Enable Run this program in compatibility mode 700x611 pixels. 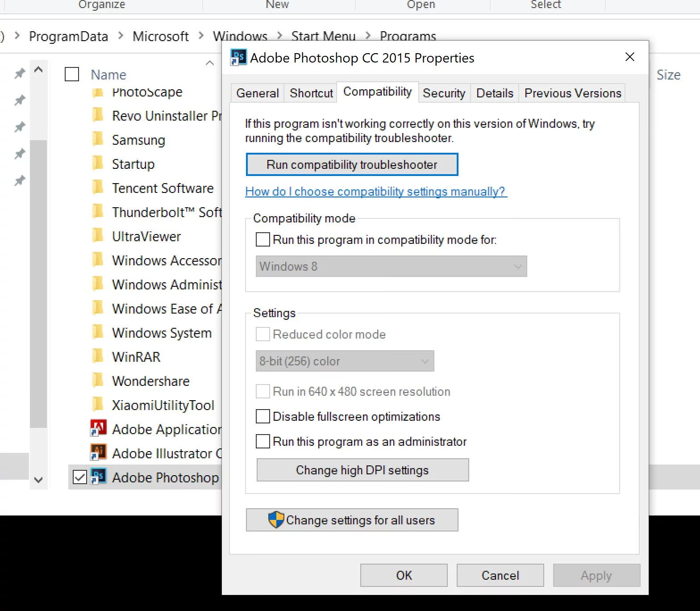click(x=263, y=239)
